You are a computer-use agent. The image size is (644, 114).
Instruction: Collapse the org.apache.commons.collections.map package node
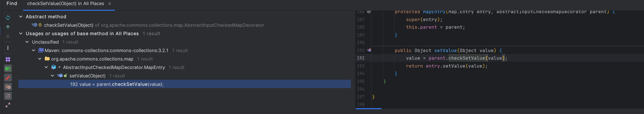click(x=40, y=59)
